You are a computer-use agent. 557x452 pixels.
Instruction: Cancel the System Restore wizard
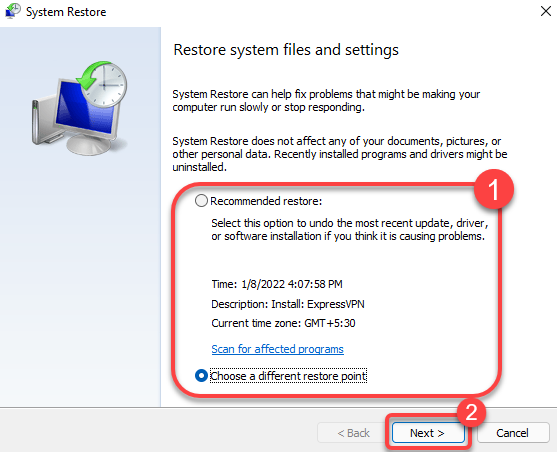(513, 433)
